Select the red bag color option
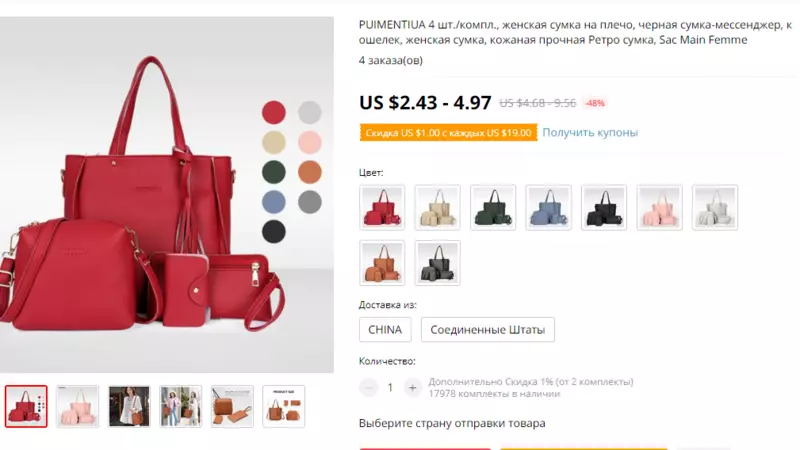This screenshot has width=800, height=450. click(382, 208)
